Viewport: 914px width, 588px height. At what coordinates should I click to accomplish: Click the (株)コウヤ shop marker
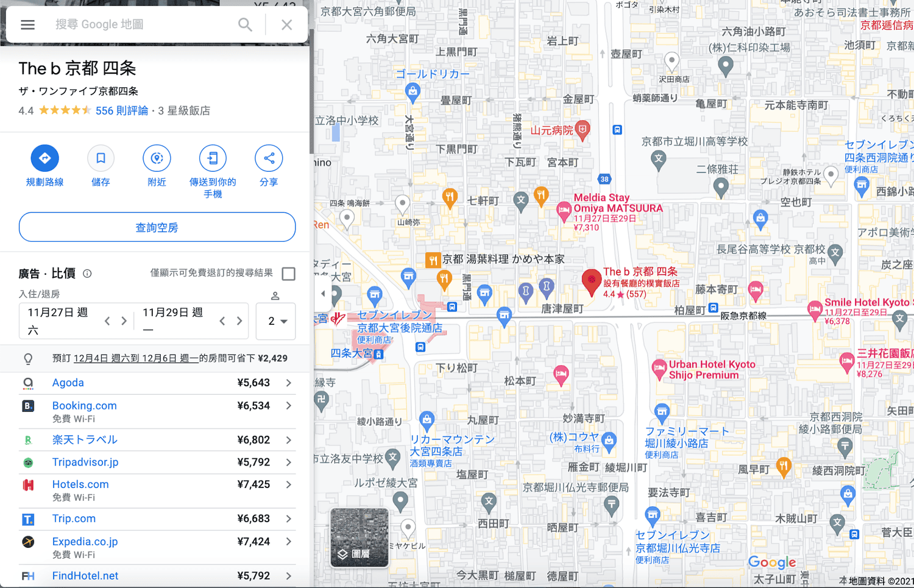pos(609,441)
